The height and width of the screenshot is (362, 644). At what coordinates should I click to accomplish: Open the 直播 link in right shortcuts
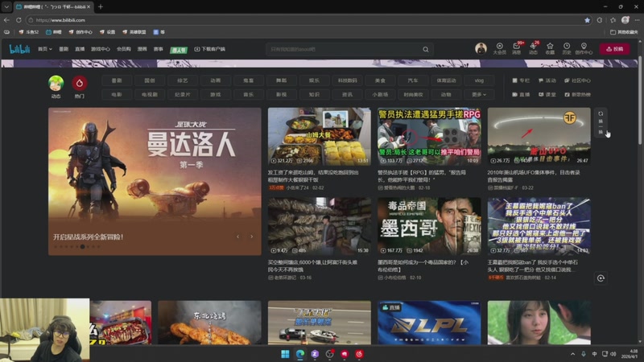521,94
